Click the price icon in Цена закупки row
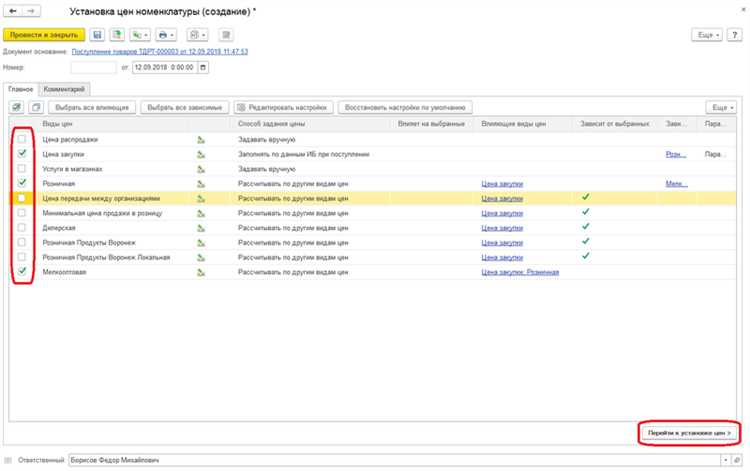 tap(201, 154)
